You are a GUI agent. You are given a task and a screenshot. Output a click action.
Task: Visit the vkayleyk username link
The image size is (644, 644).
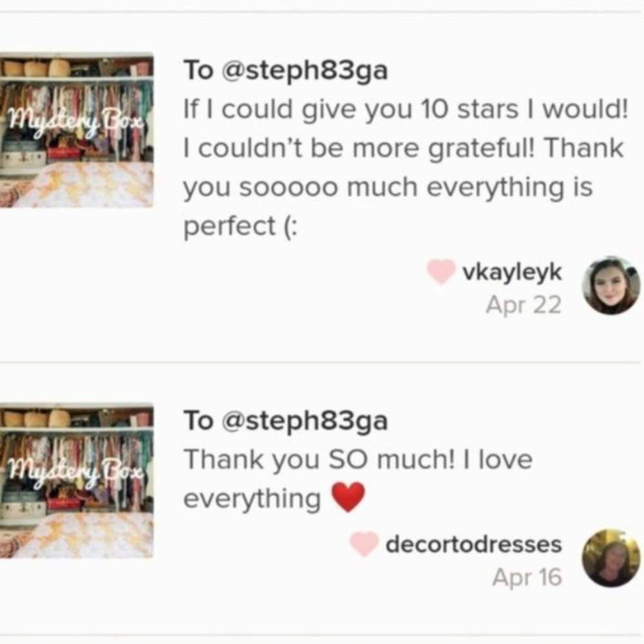[x=512, y=272]
